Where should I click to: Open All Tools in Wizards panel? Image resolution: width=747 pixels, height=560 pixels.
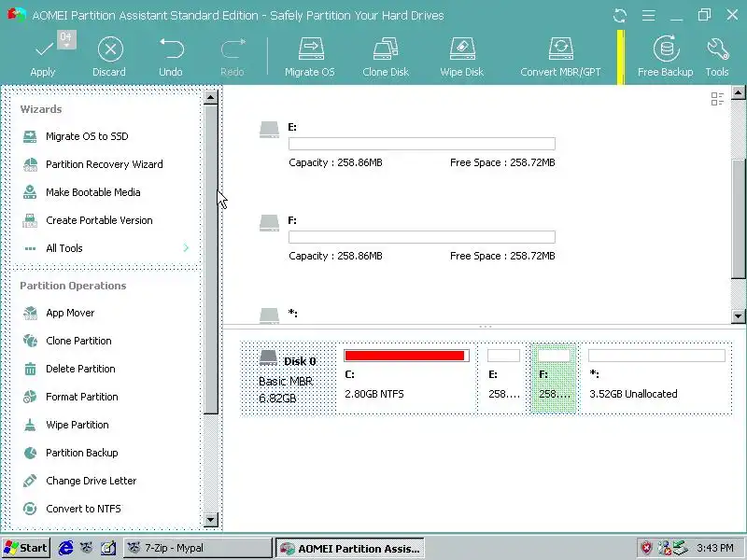coord(63,248)
